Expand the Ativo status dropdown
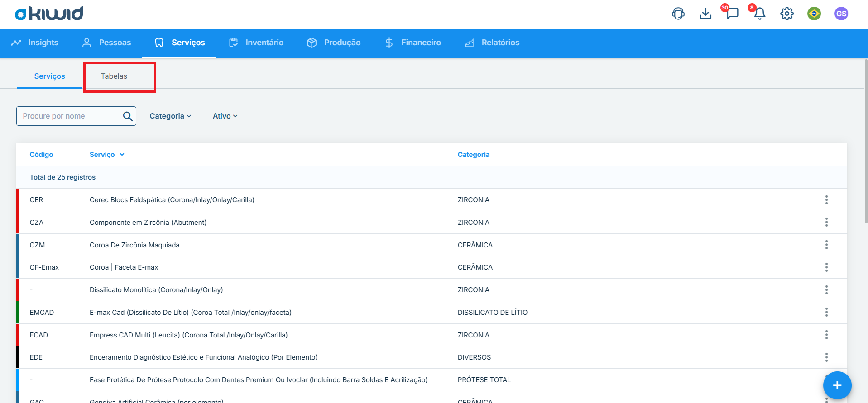The width and height of the screenshot is (868, 403). click(225, 116)
